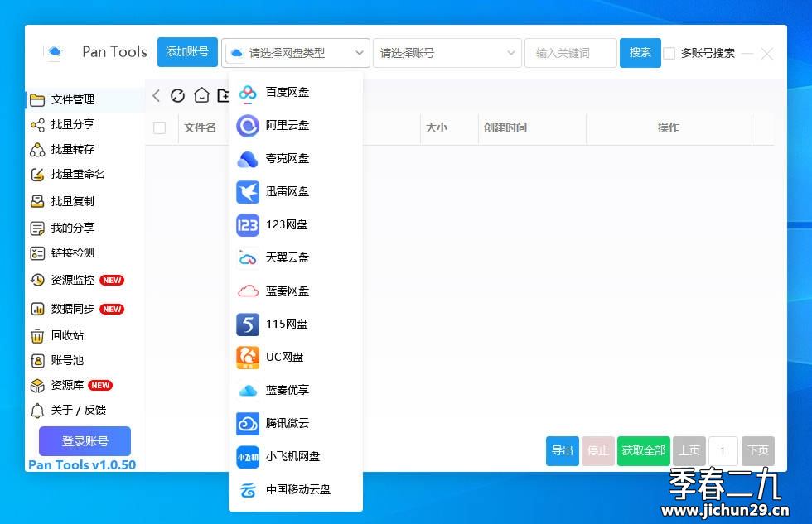Click the 操作 column header
The height and width of the screenshot is (524, 812).
pos(668,127)
